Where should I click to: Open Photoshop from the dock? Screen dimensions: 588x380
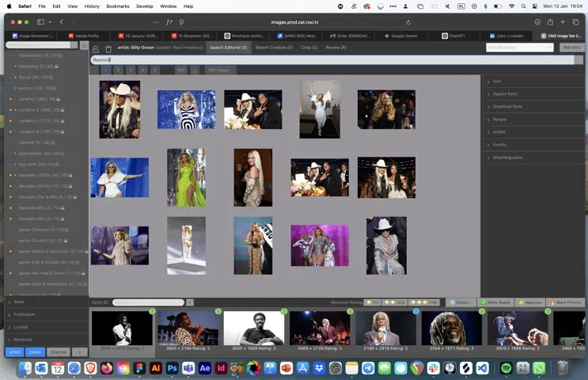point(172,368)
